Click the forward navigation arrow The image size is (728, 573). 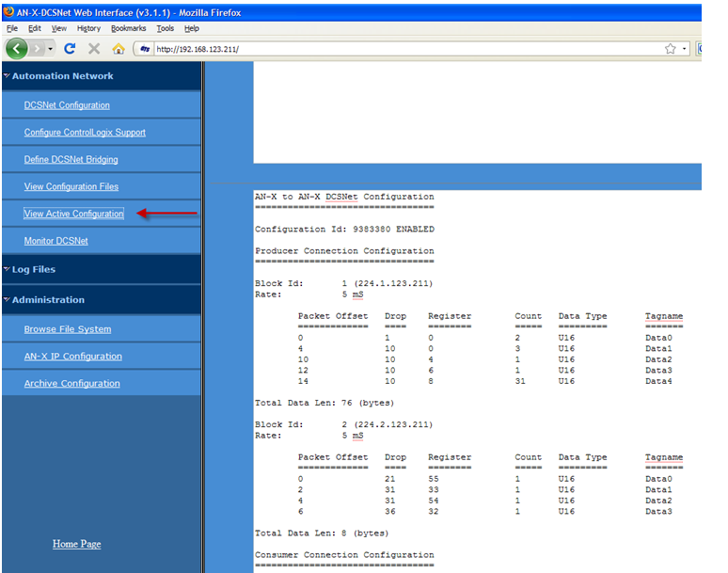point(37,48)
